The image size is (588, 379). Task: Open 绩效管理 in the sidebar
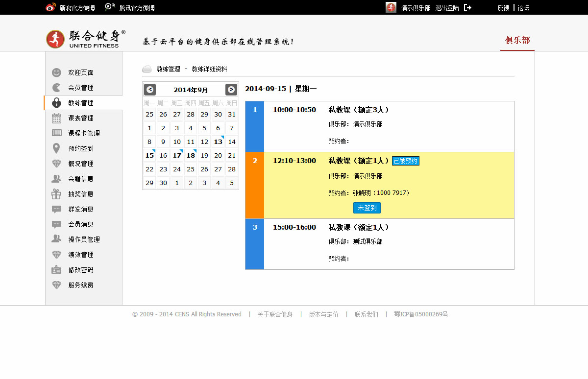pos(81,255)
